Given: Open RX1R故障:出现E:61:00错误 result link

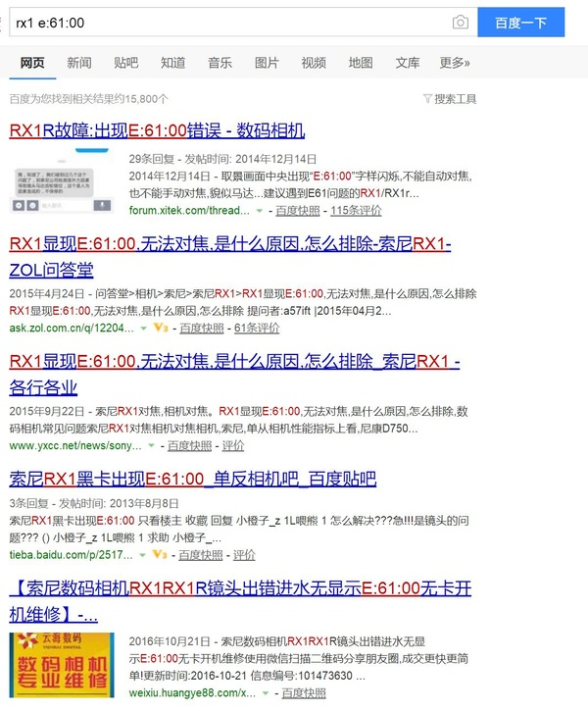Looking at the screenshot, I should coord(157,130).
